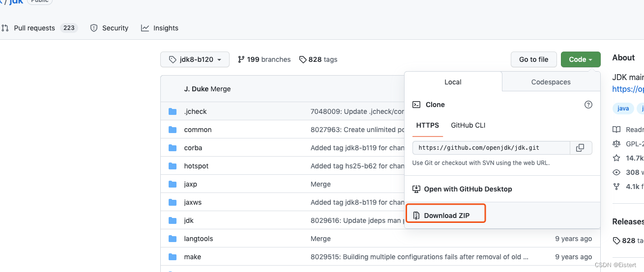Open the common folder
The width and height of the screenshot is (644, 272).
pyautogui.click(x=198, y=130)
